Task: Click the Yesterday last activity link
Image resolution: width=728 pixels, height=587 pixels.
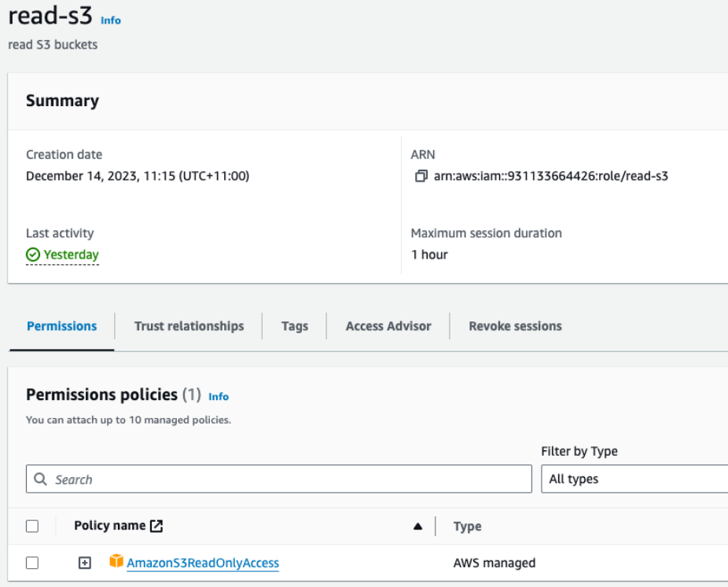Action: coord(71,255)
